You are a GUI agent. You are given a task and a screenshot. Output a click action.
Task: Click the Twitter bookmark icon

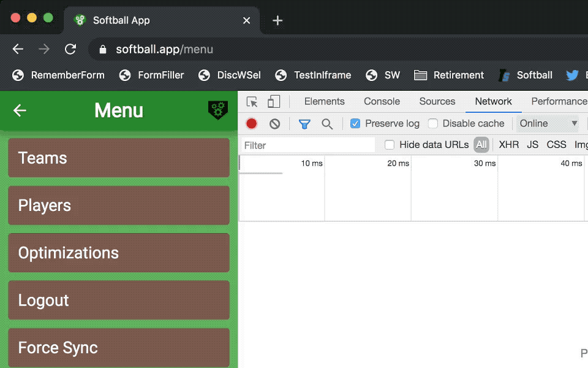(572, 75)
